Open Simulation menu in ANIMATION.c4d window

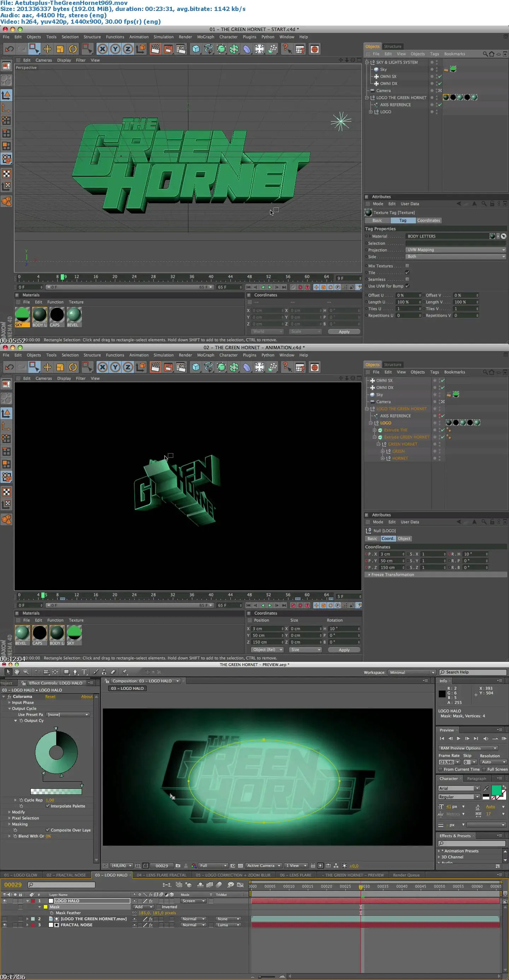pyautogui.click(x=164, y=355)
